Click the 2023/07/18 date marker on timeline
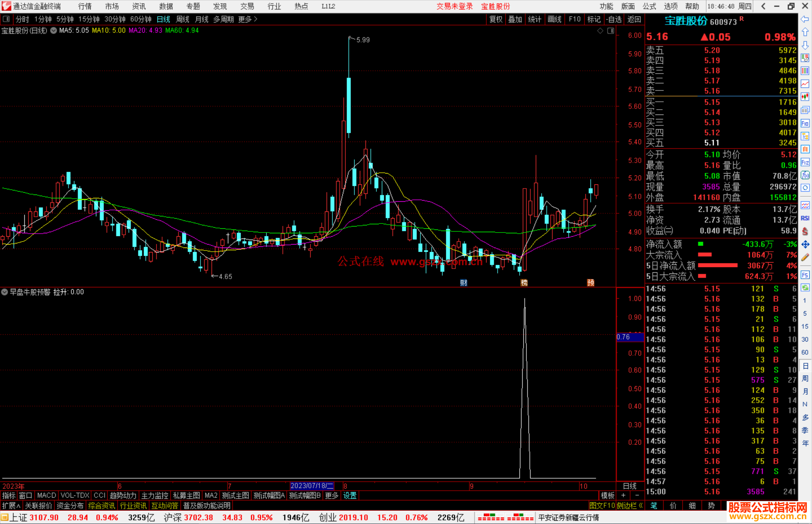Image resolution: width=812 pixels, height=524 pixels. coord(312,486)
